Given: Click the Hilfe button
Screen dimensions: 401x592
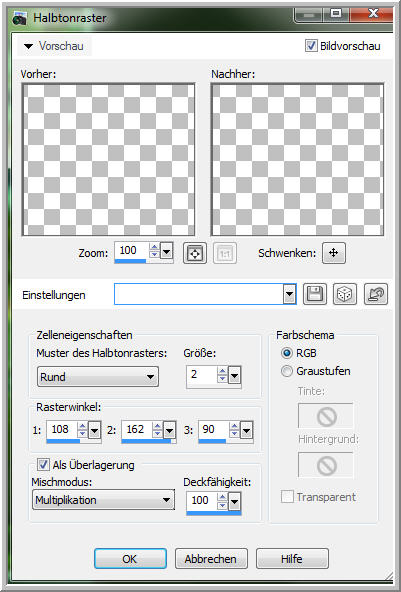Looking at the screenshot, I should click(292, 558).
